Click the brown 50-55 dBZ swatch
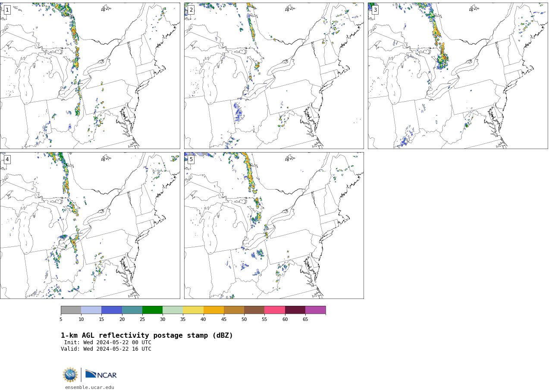 254,310
